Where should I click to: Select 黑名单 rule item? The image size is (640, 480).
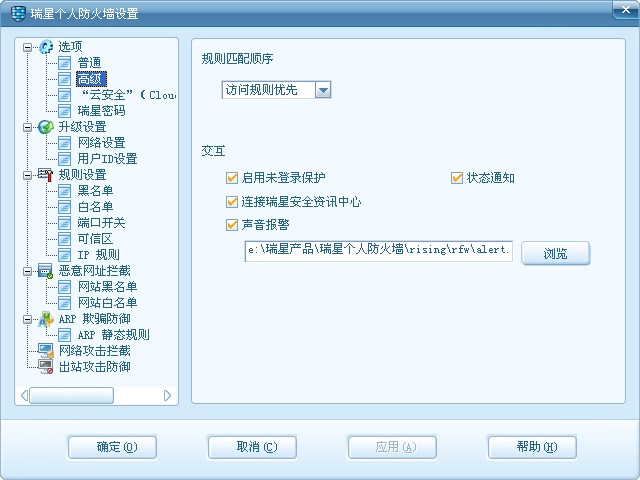(95, 191)
